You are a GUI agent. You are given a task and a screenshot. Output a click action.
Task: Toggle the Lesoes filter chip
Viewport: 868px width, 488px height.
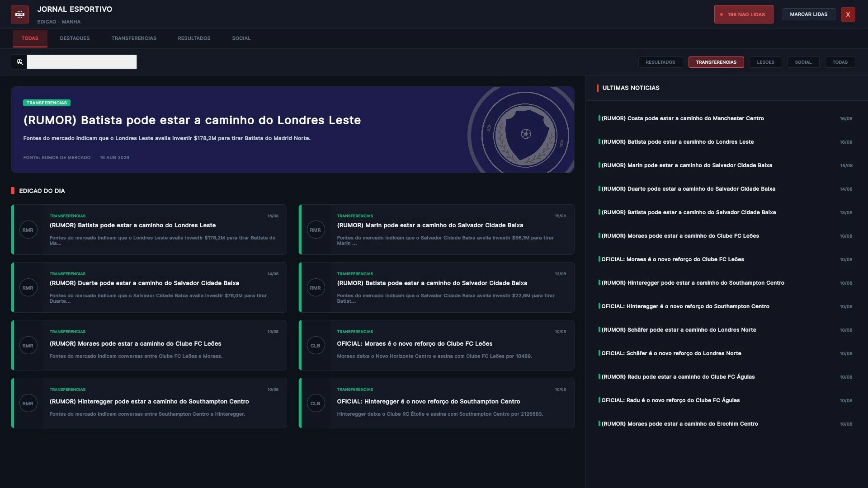(x=765, y=62)
